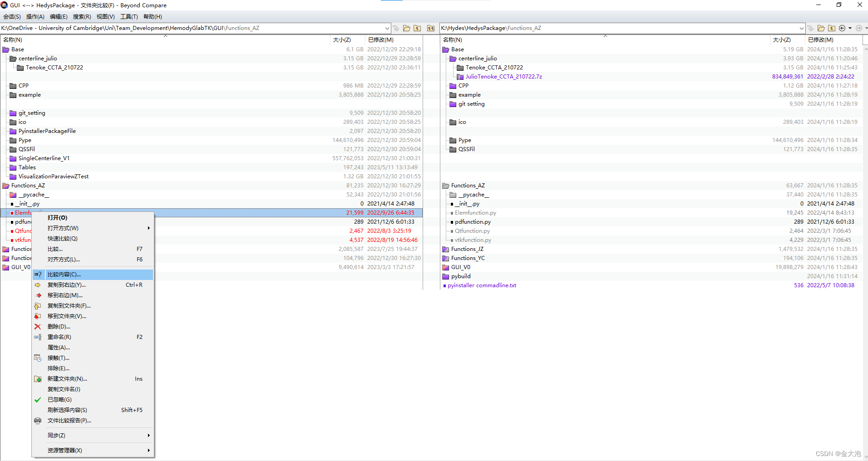Choose 比较... F7 in the context menu
868x461 pixels.
(93, 249)
